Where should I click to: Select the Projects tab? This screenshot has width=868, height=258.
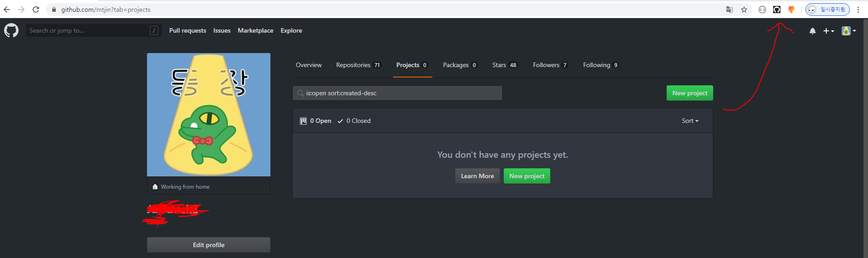point(412,65)
